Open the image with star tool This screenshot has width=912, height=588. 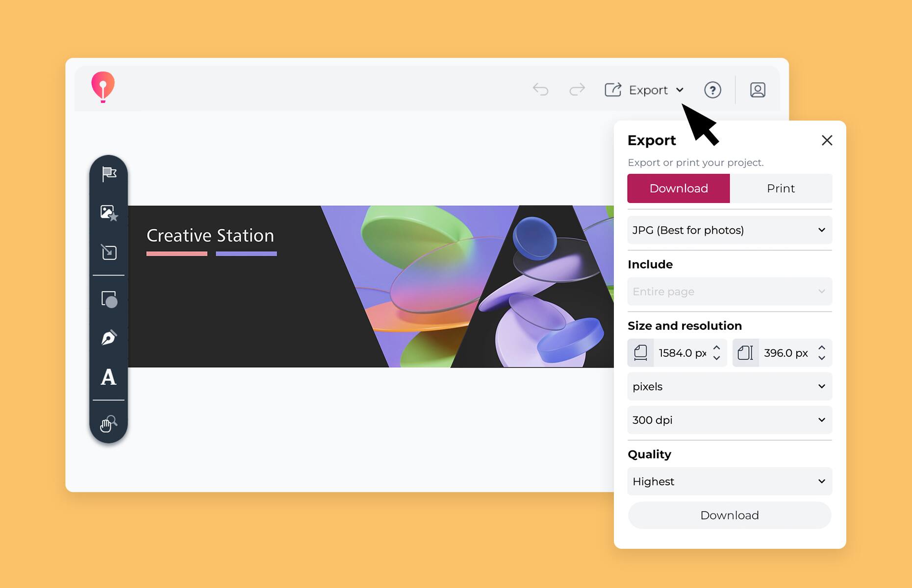109,213
